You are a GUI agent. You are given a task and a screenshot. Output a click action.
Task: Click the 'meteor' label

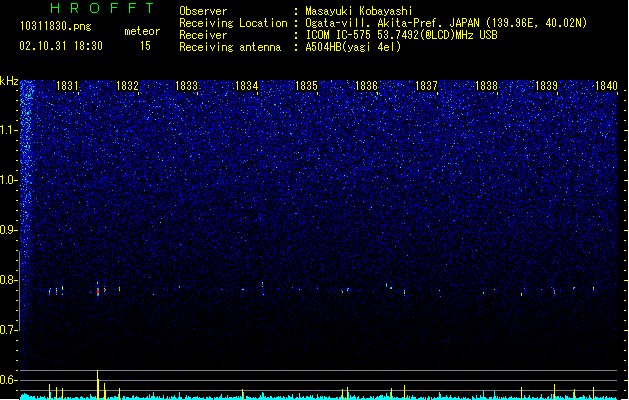click(142, 31)
